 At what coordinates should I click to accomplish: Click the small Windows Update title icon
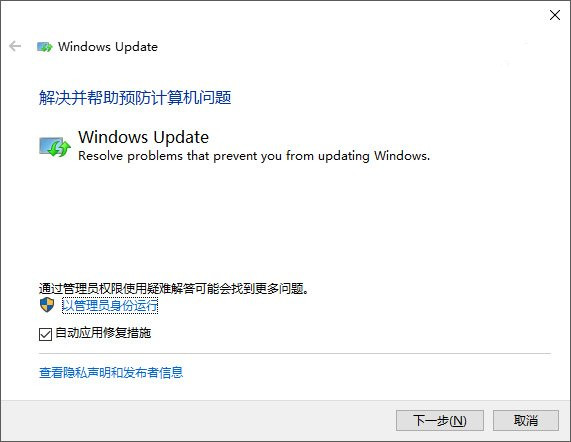coord(44,47)
